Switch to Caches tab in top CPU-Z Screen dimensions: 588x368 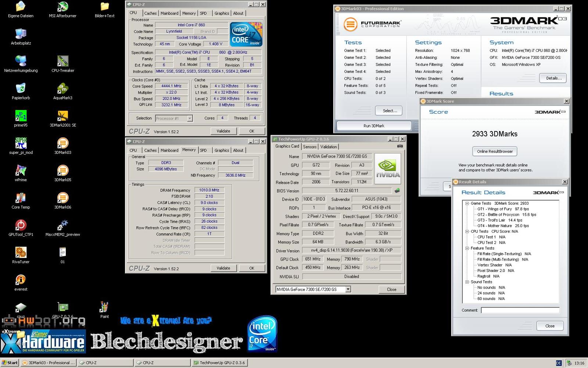coord(150,13)
